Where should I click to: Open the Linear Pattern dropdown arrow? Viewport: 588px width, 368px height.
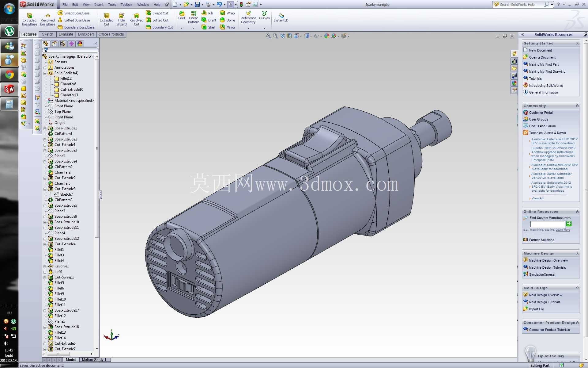pos(194,28)
